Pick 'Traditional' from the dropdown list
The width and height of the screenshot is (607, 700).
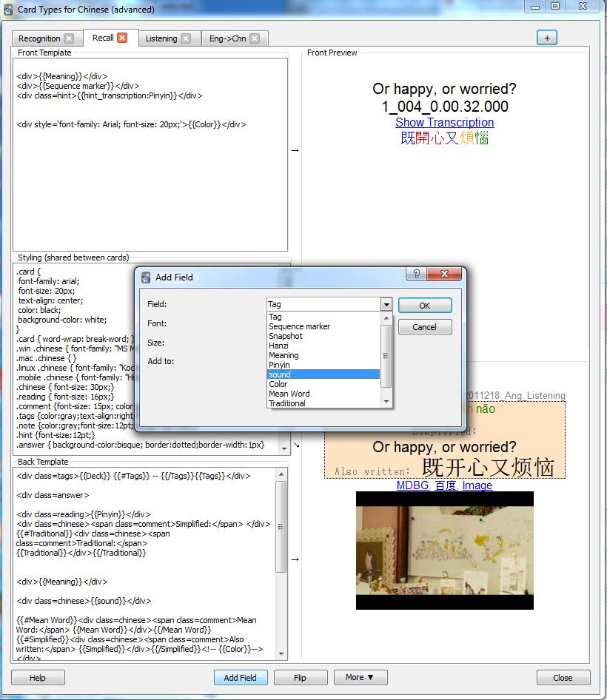pos(323,403)
